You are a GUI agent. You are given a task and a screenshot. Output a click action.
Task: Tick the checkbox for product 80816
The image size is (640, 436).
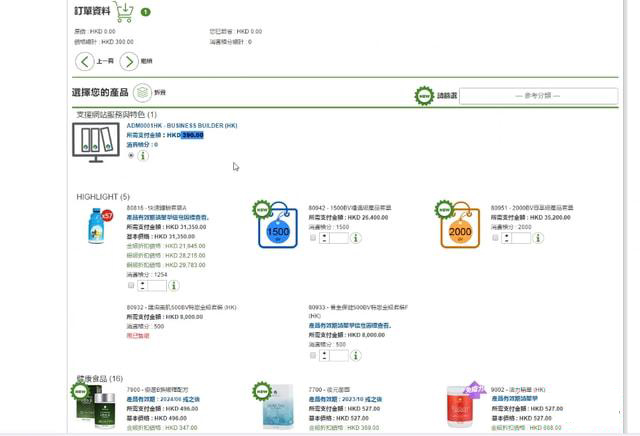click(131, 285)
